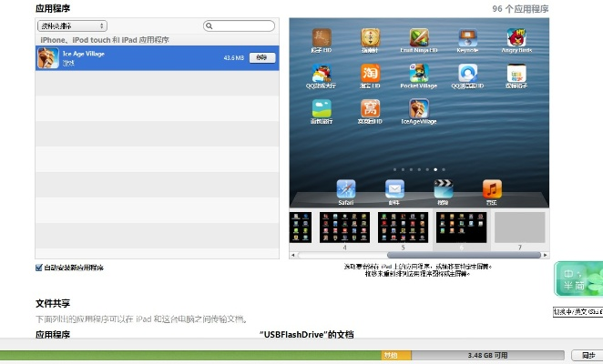The width and height of the screenshot is (603, 364).
Task: Click the remove button for Ice Age Village
Action: tap(262, 57)
